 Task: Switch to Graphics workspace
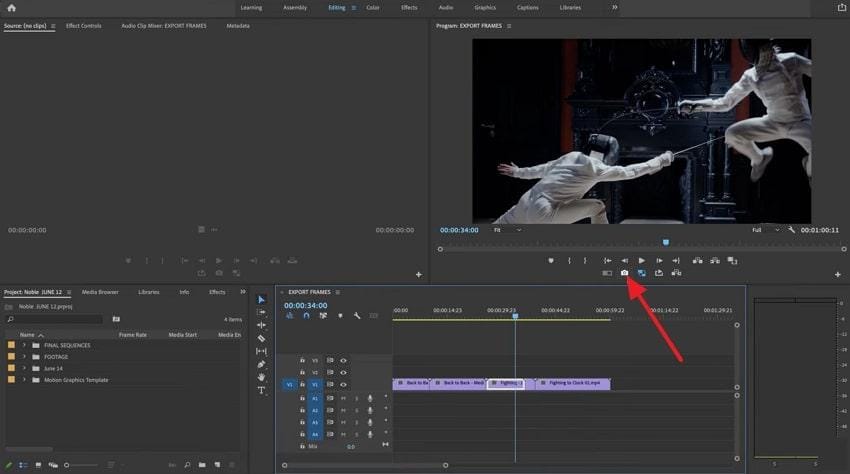(485, 8)
